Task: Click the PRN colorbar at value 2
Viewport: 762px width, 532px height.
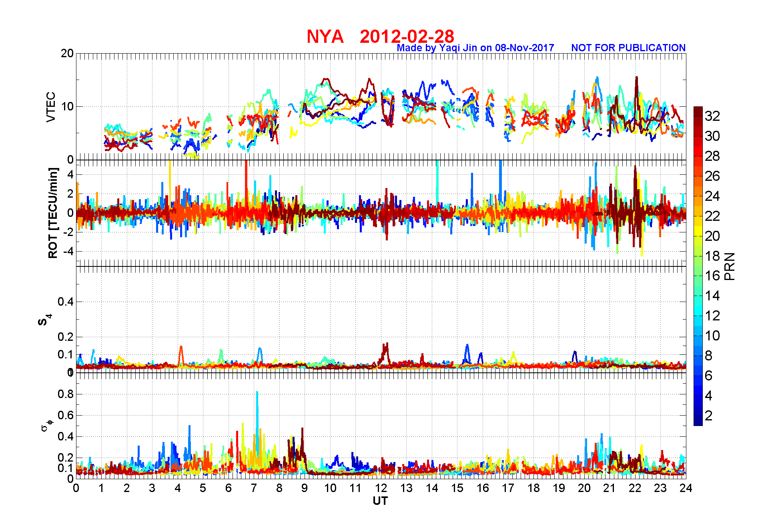Action: tap(698, 416)
